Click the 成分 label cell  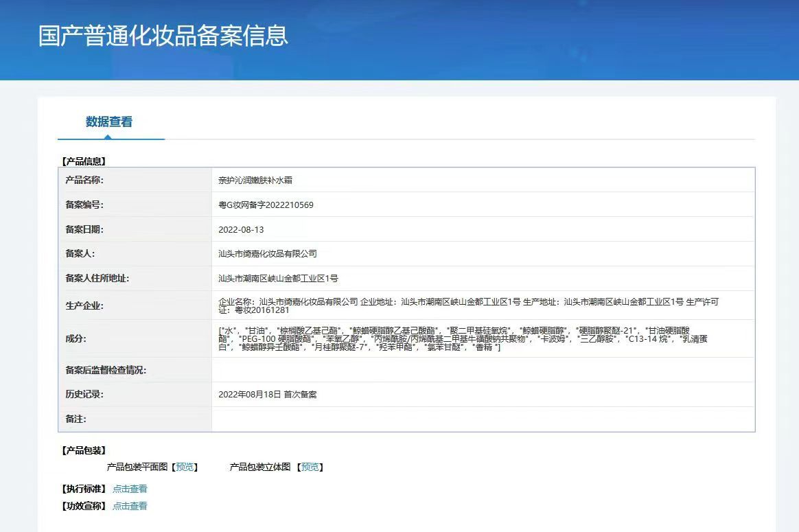pyautogui.click(x=135, y=338)
